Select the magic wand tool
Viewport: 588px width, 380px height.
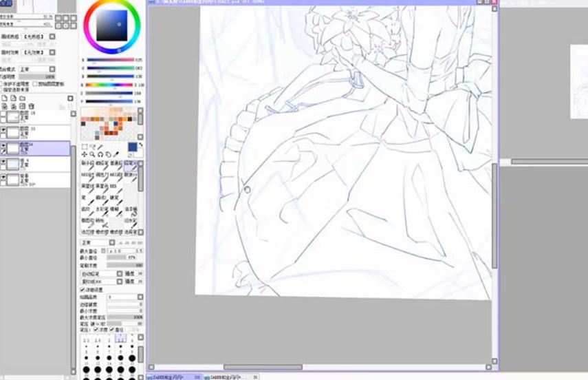coord(101,147)
